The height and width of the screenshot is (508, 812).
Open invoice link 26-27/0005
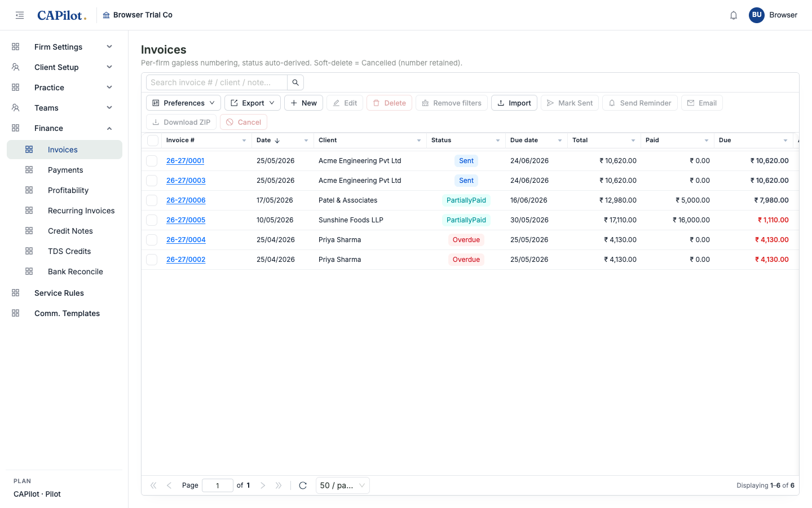tap(186, 220)
